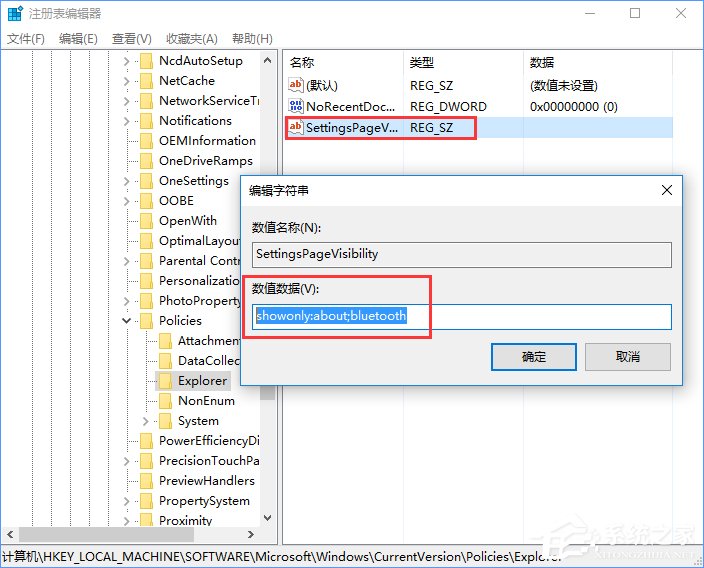Select the PreviewHandlers tree item

tap(207, 481)
